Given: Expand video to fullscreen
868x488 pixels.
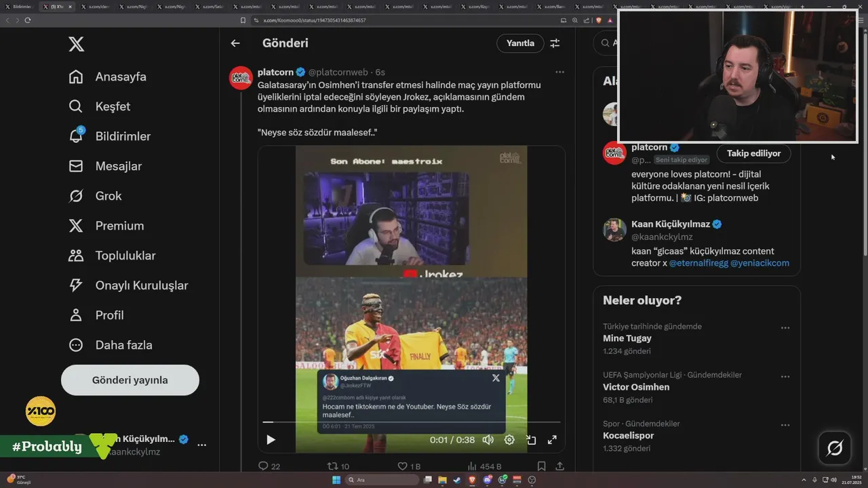Looking at the screenshot, I should 552,440.
